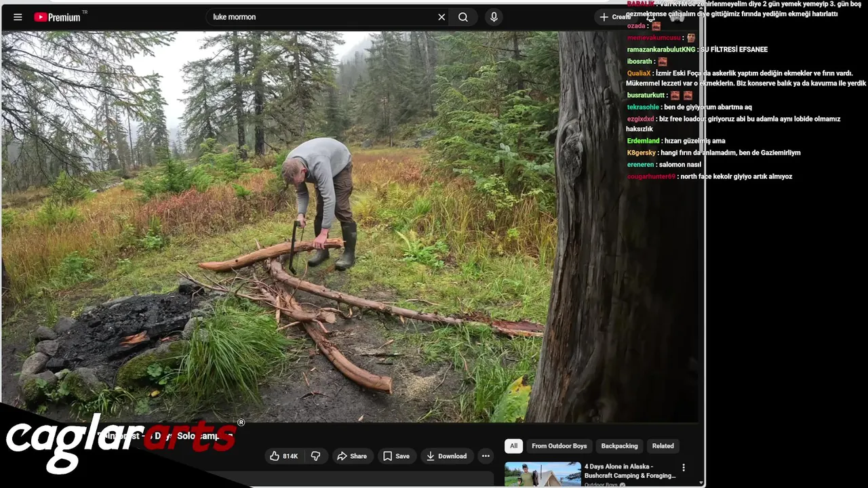
Task: Click chat username 'busraturkutt'
Action: 646,96
